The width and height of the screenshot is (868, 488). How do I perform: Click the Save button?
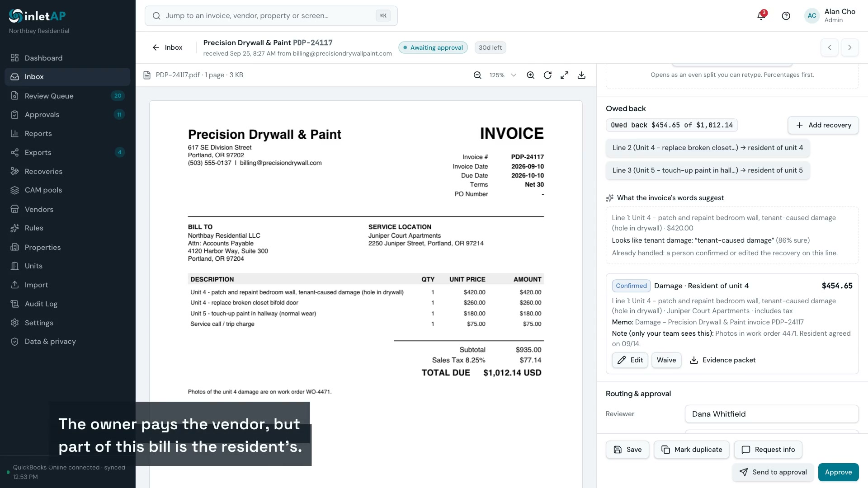pos(627,450)
